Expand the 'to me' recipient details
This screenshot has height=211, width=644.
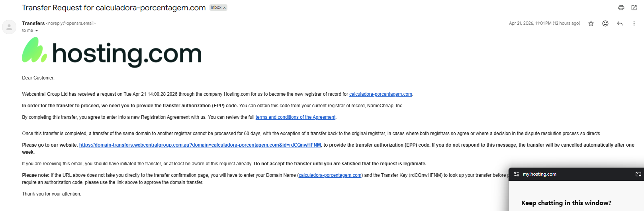pyautogui.click(x=37, y=31)
